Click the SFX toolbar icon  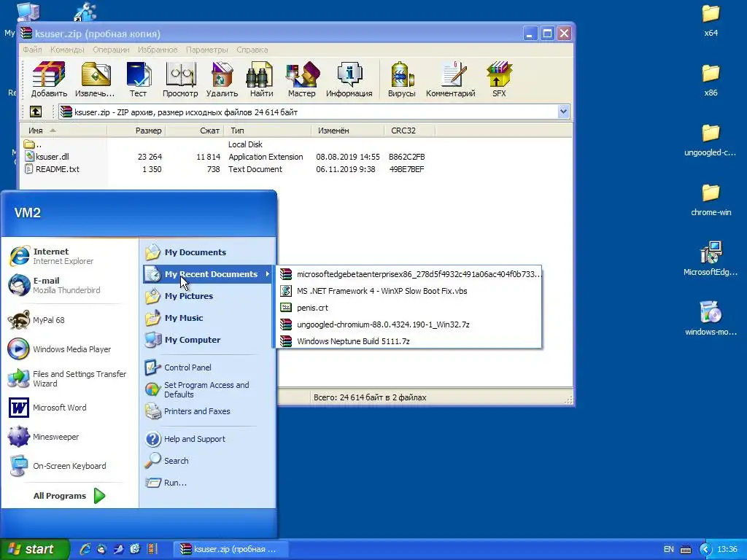[x=499, y=79]
